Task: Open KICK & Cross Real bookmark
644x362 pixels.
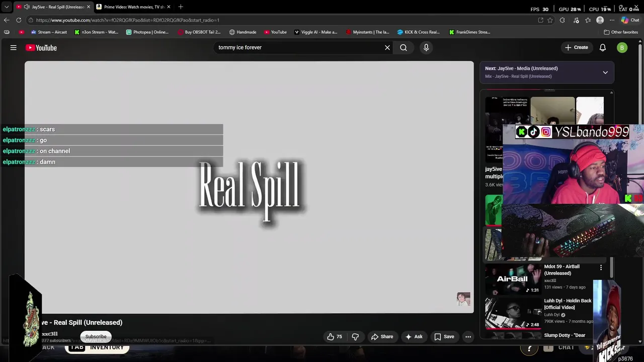Action: (419, 32)
